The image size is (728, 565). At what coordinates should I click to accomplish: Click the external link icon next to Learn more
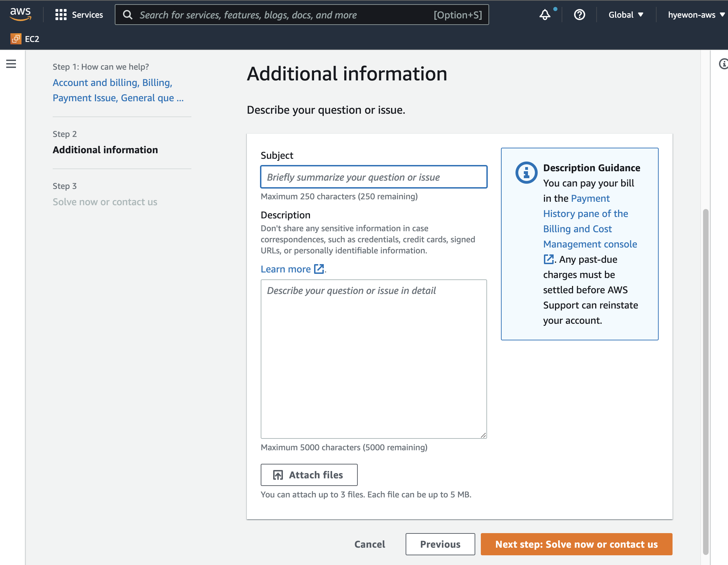click(319, 269)
